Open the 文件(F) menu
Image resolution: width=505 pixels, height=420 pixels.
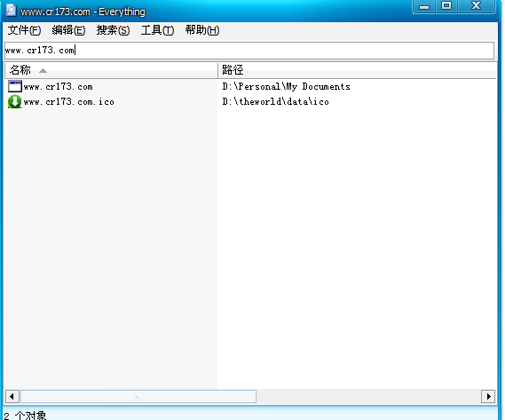pos(24,30)
